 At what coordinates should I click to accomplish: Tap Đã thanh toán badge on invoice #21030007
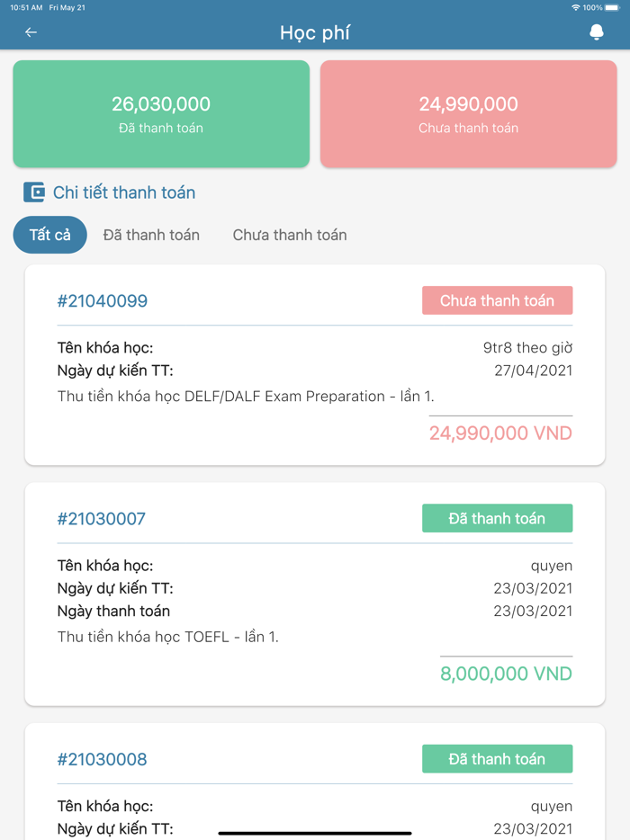497,518
